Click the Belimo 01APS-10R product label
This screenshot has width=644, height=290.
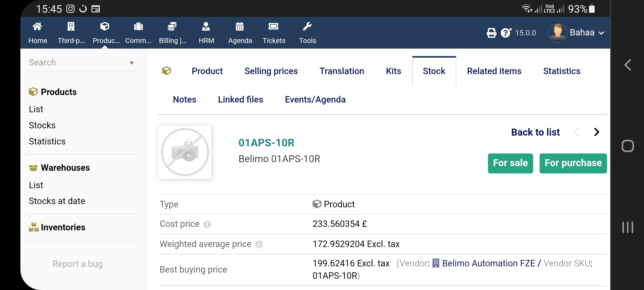279,159
